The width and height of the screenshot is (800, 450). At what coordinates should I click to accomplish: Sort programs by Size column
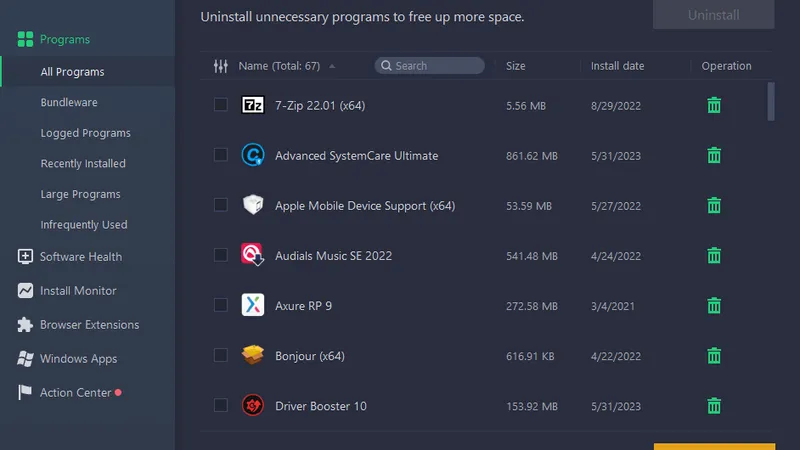[x=516, y=66]
